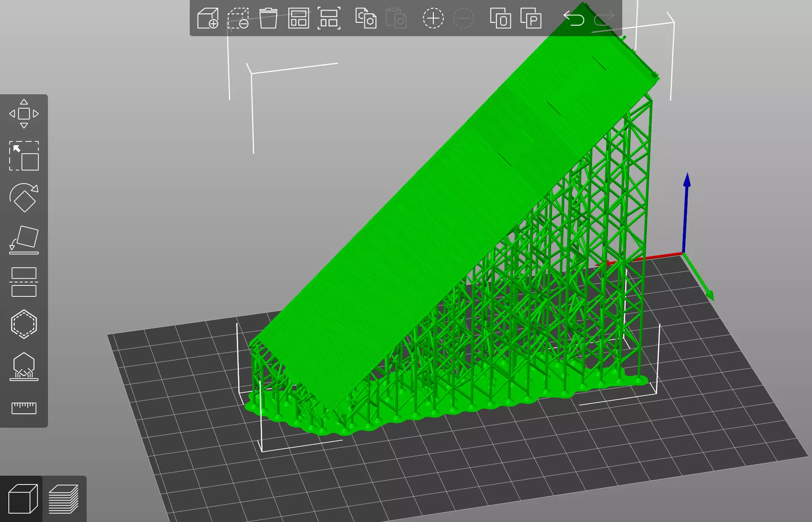The width and height of the screenshot is (812, 522).
Task: Click the Split to parts icon
Action: tap(531, 19)
